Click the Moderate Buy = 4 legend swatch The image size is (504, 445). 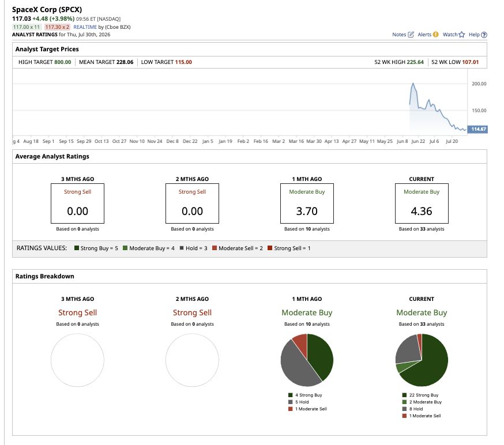pyautogui.click(x=125, y=248)
